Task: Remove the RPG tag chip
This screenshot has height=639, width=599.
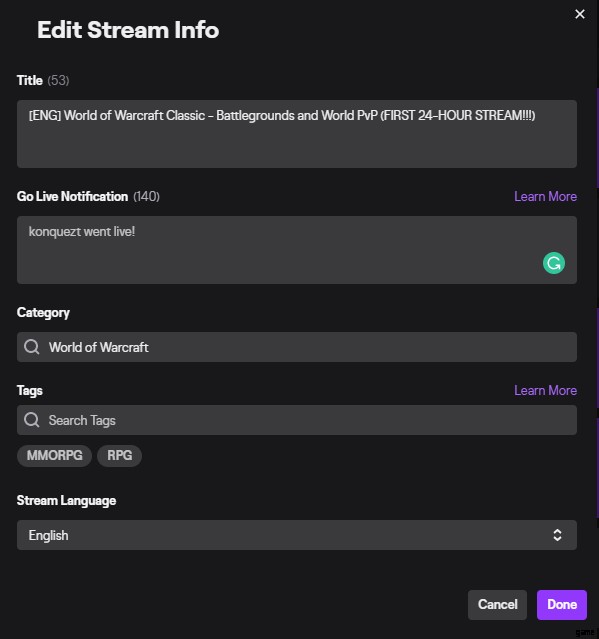Action: click(x=119, y=455)
